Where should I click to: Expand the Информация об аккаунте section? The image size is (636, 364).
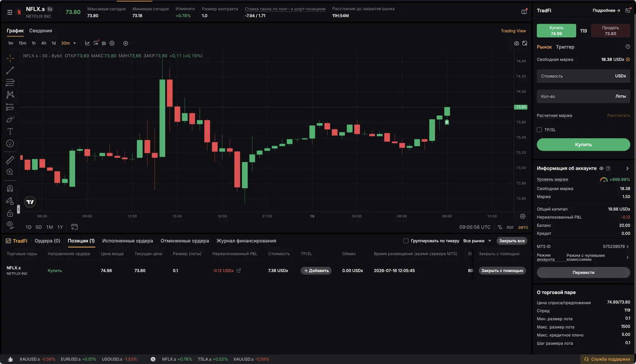(x=627, y=168)
